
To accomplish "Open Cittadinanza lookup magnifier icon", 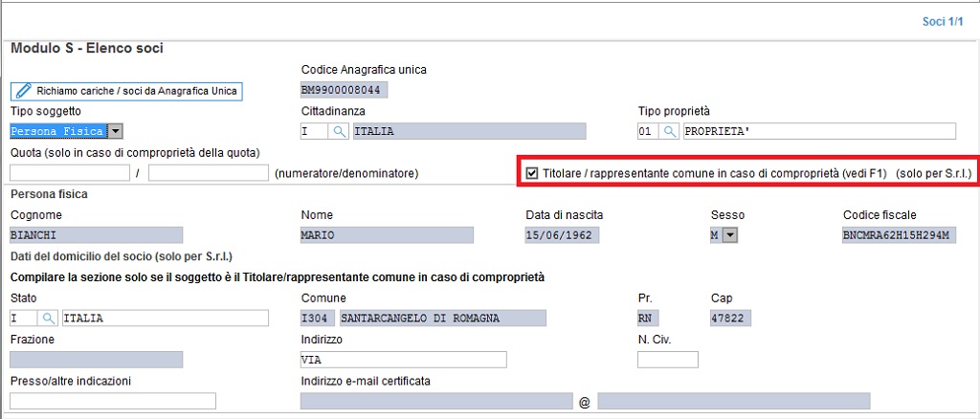I will click(339, 131).
